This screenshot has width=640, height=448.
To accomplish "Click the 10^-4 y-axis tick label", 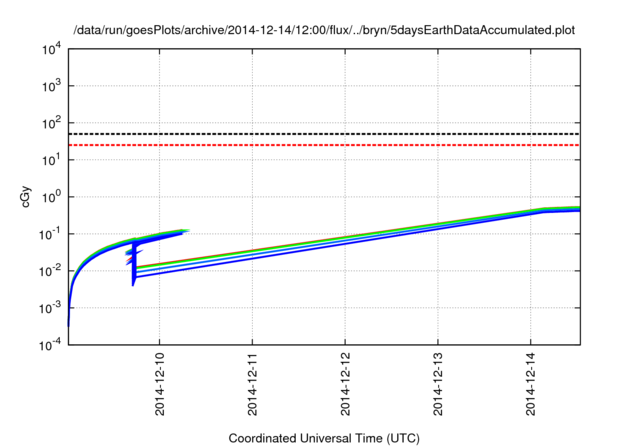I will (50, 346).
